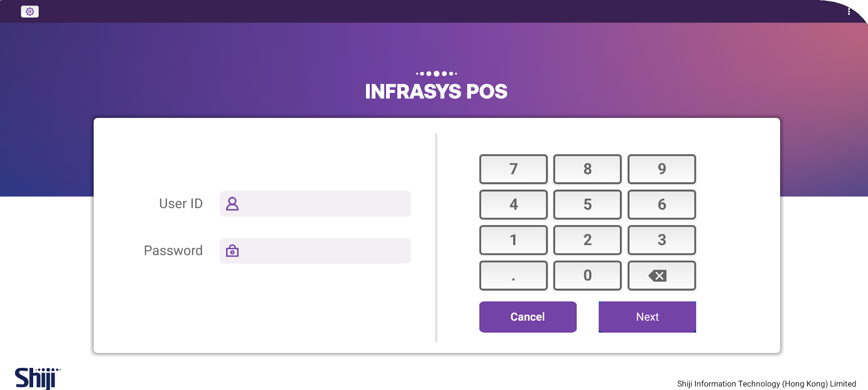
Task: Tap keypad digit 3
Action: pyautogui.click(x=661, y=240)
